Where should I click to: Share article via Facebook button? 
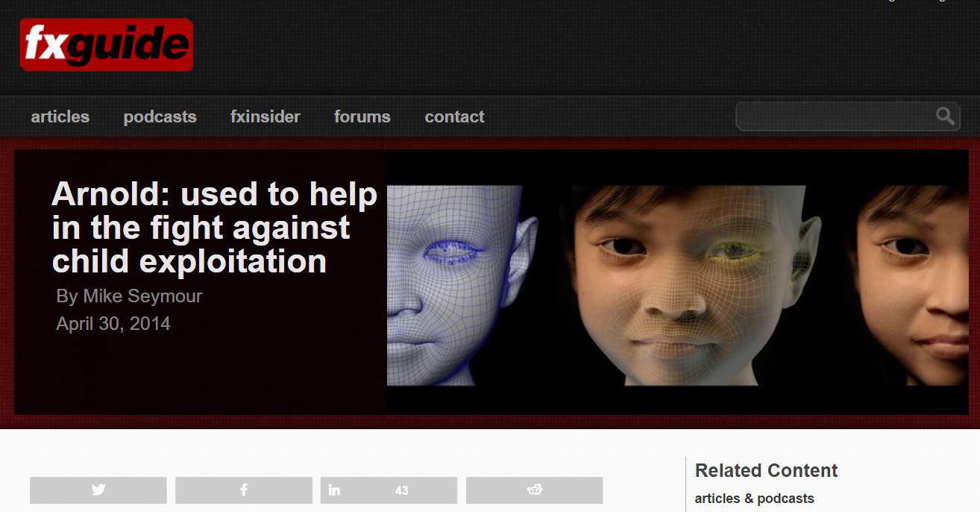pyautogui.click(x=244, y=490)
